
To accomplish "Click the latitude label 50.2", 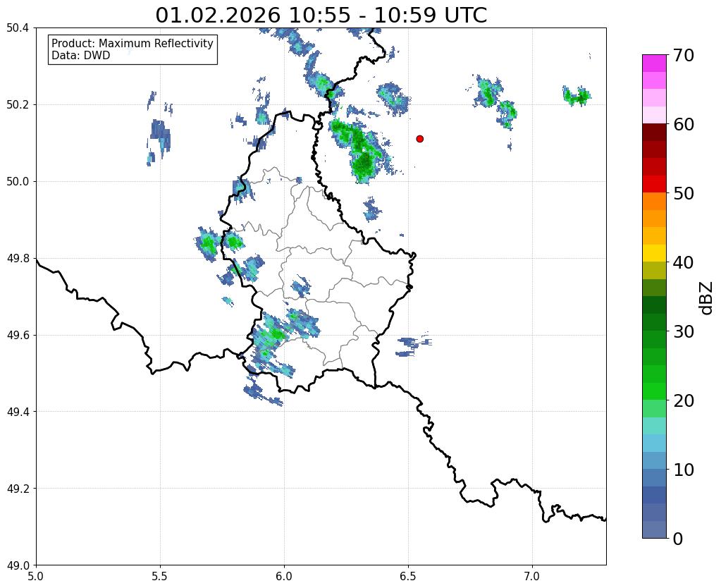I will 18,105.
